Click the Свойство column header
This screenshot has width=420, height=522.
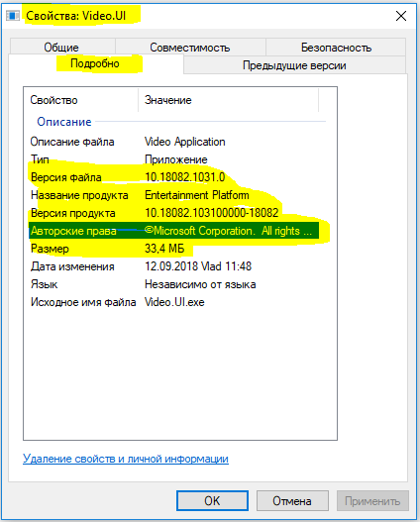[x=81, y=100]
